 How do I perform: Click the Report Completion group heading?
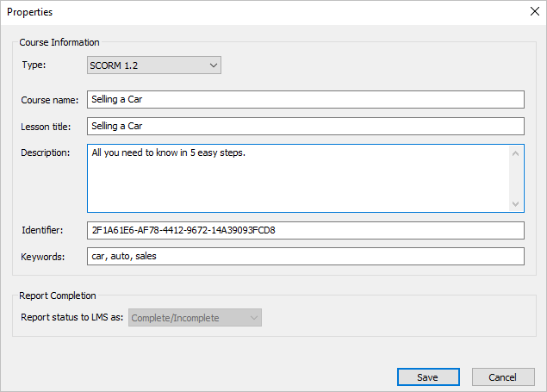click(x=58, y=296)
